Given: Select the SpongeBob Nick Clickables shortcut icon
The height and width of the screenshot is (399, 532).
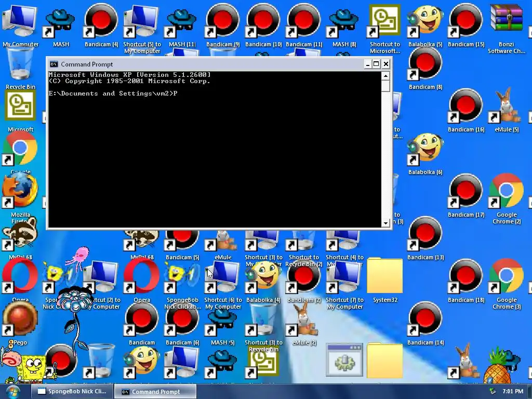Looking at the screenshot, I should [x=182, y=277].
